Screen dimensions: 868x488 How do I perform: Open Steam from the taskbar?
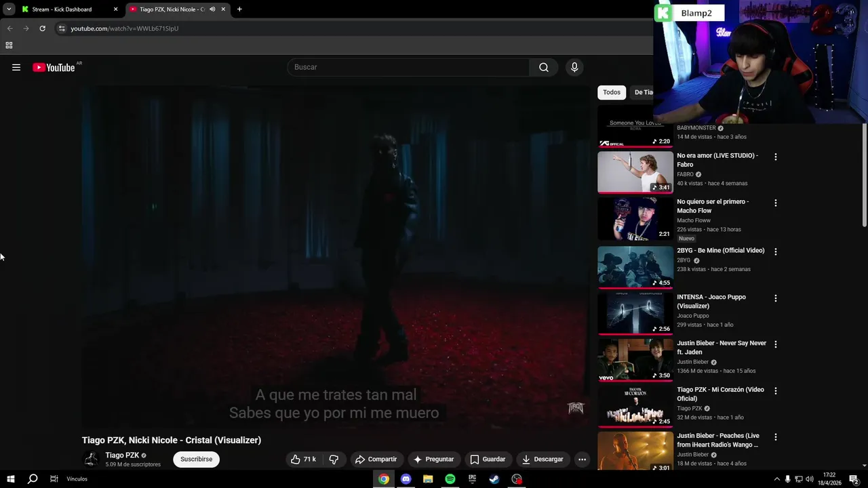point(494,479)
